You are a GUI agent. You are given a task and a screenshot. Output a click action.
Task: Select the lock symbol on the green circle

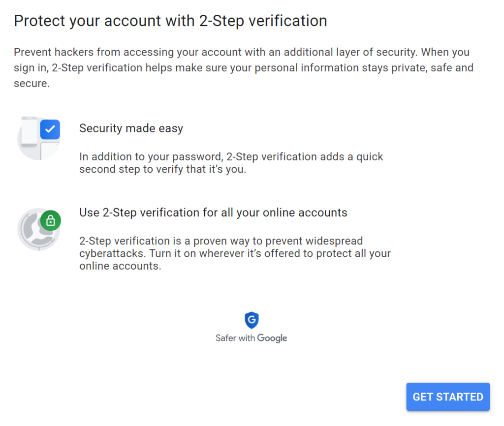(x=51, y=221)
